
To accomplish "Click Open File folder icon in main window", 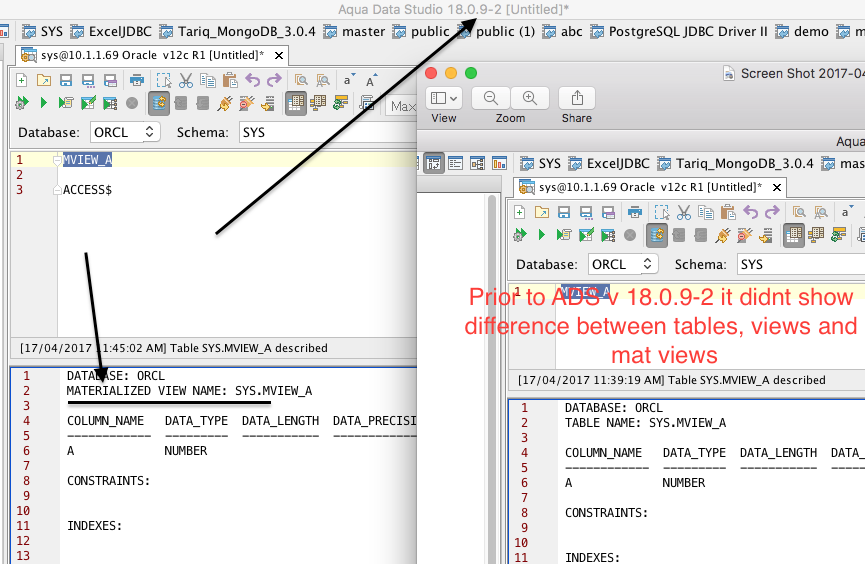I will (x=44, y=81).
